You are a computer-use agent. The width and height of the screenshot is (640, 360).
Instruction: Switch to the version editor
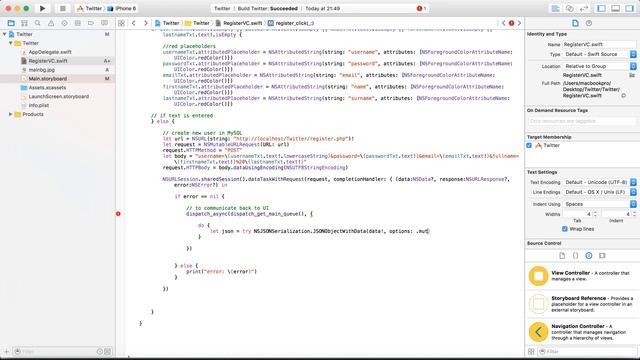point(584,8)
